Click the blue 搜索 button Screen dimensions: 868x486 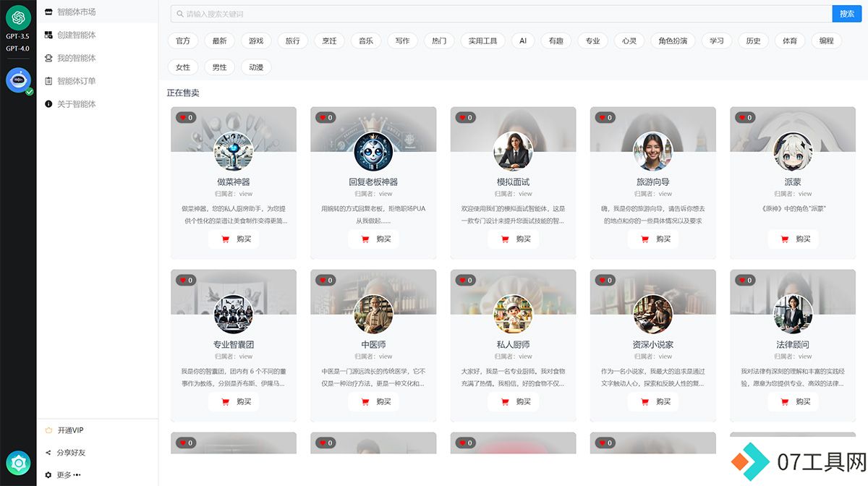[x=847, y=14]
